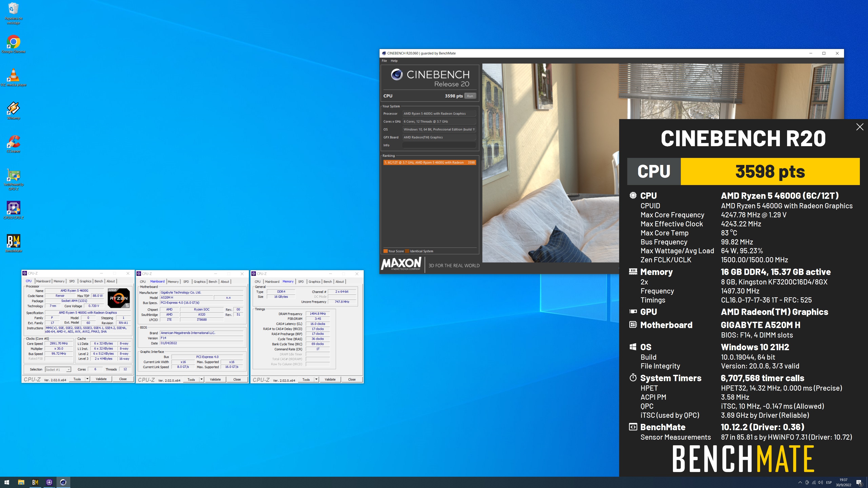Open the VLC media player desktop icon

(x=14, y=77)
